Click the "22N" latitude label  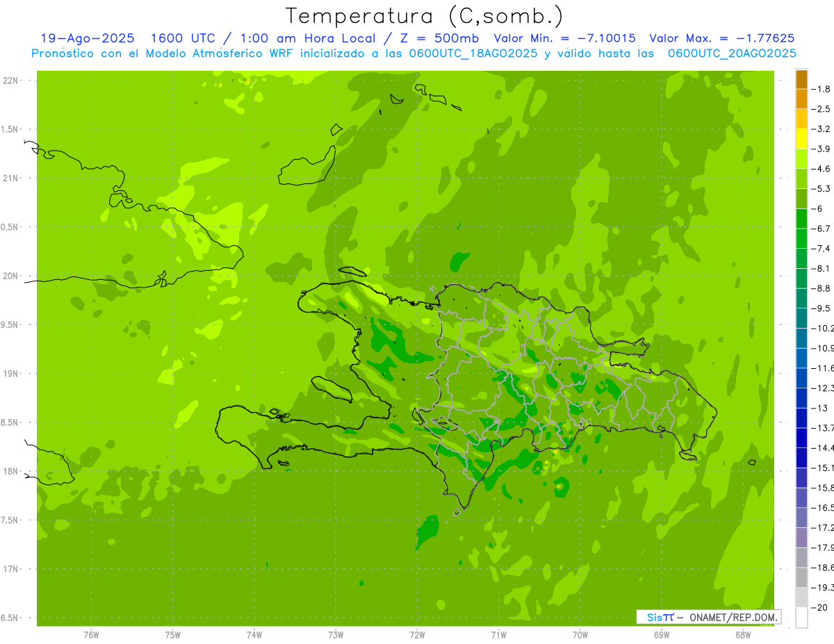click(x=10, y=81)
